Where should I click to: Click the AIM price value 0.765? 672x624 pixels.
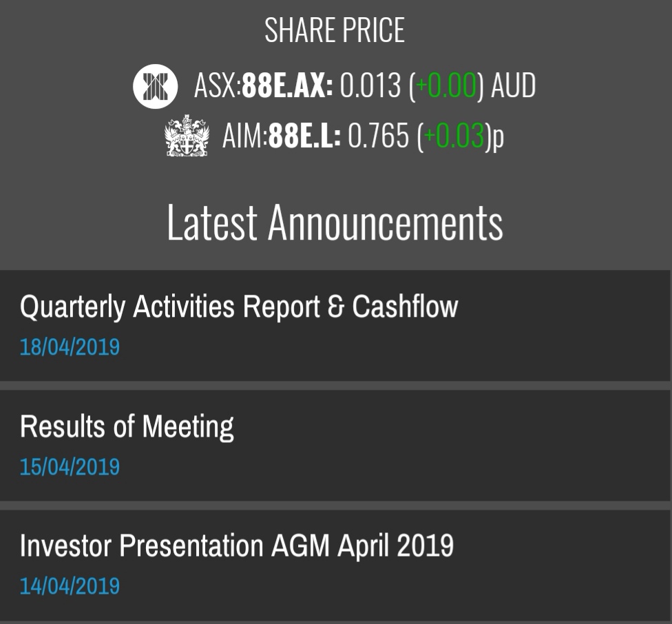click(x=378, y=137)
